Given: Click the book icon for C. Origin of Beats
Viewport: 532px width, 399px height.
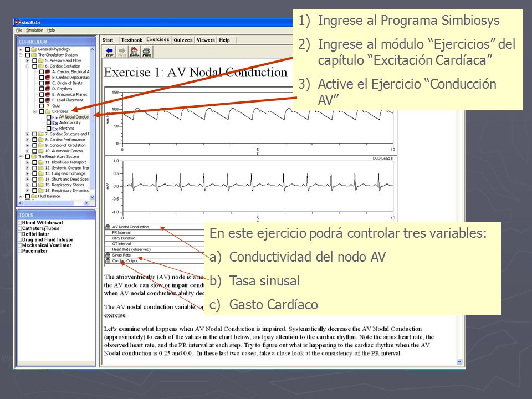Looking at the screenshot, I should (48, 83).
